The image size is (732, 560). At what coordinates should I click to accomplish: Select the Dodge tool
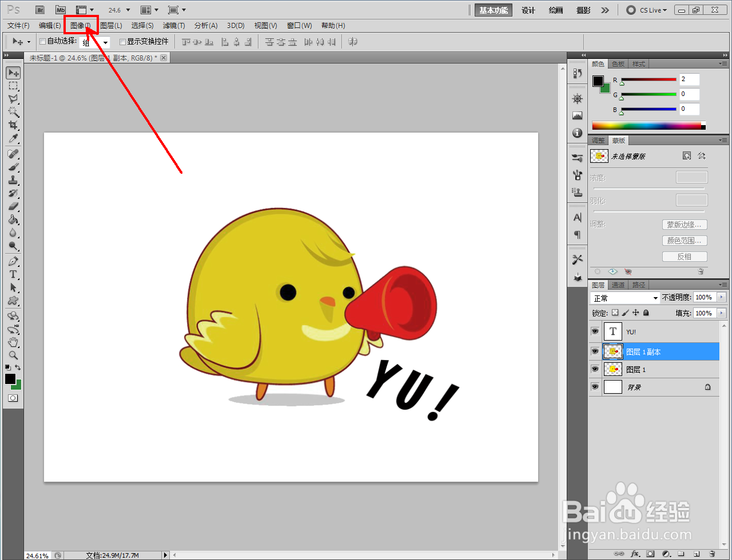[x=13, y=246]
